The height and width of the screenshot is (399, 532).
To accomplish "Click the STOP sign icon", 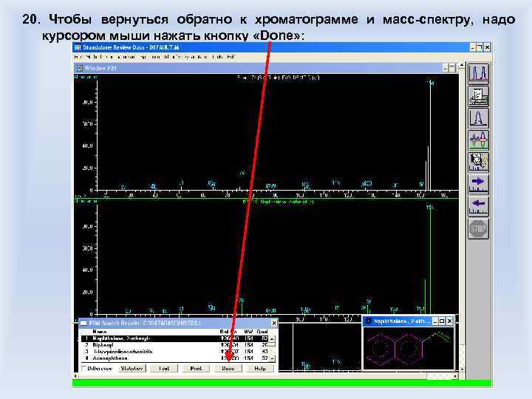I will tap(478, 229).
